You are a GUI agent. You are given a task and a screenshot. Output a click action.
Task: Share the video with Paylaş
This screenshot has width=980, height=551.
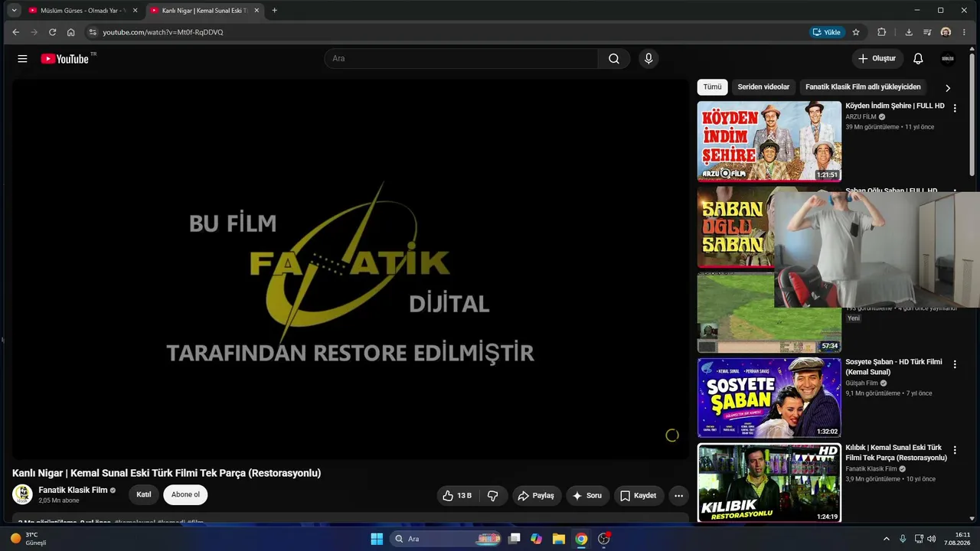[x=537, y=495]
